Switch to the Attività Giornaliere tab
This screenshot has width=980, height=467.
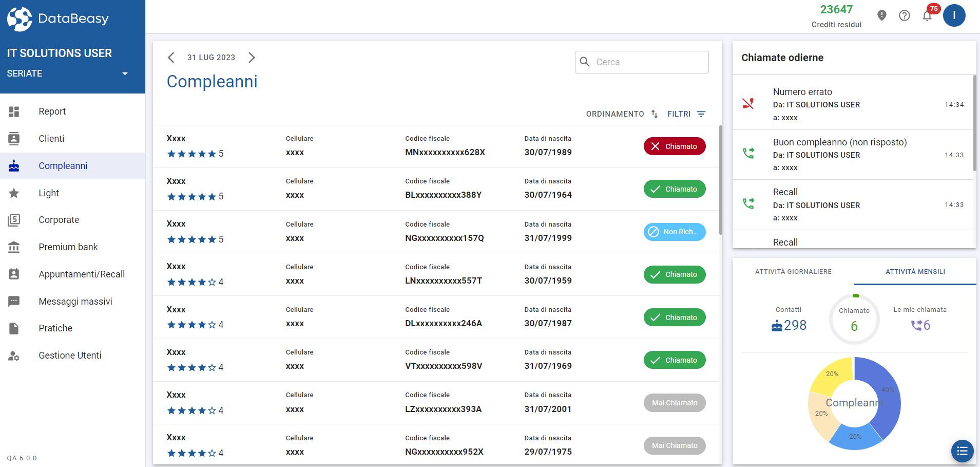click(x=793, y=272)
